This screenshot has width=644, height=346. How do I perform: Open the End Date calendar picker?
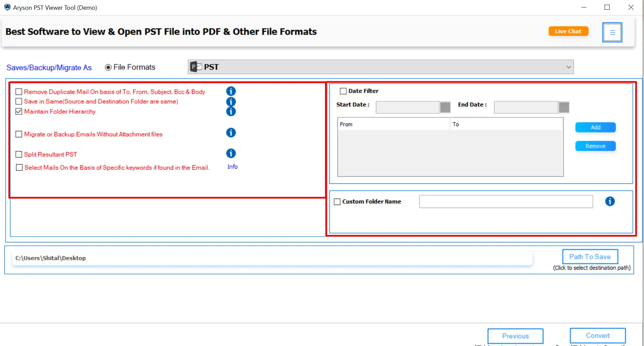pyautogui.click(x=564, y=107)
